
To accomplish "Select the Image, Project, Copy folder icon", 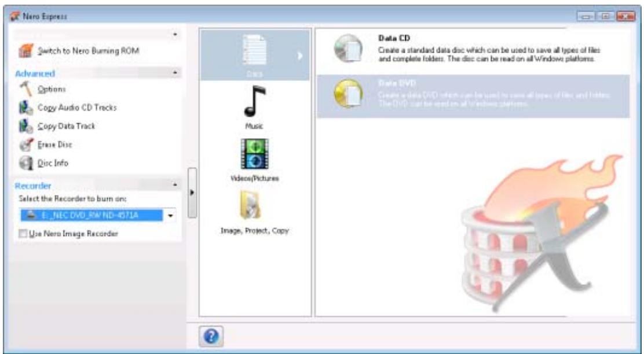I will pos(251,205).
